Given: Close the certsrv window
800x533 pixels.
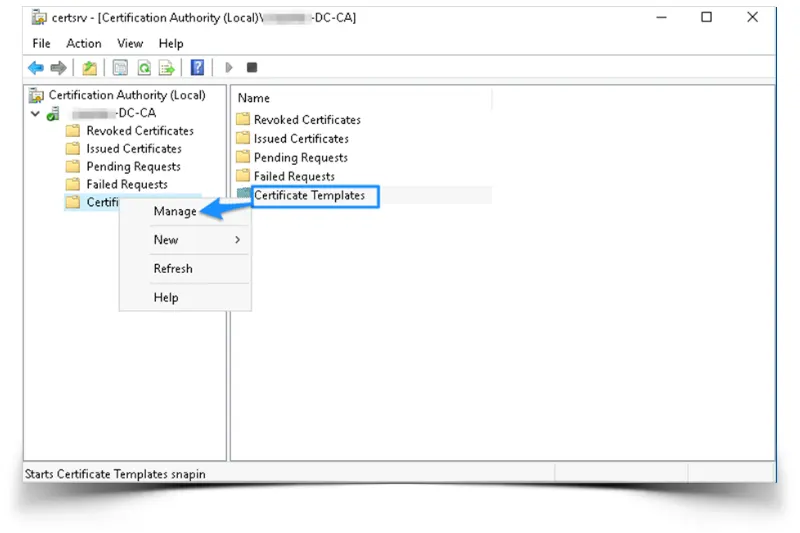Looking at the screenshot, I should click(x=752, y=17).
